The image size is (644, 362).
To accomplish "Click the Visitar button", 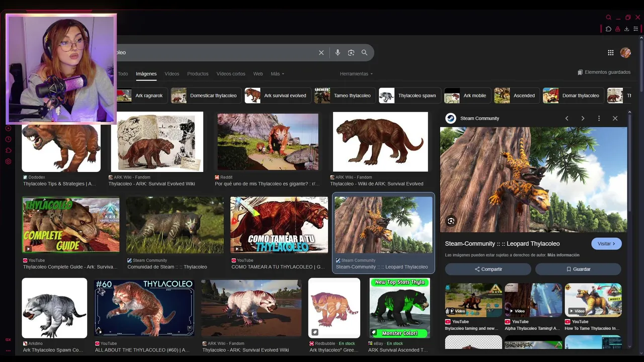I will pyautogui.click(x=606, y=244).
